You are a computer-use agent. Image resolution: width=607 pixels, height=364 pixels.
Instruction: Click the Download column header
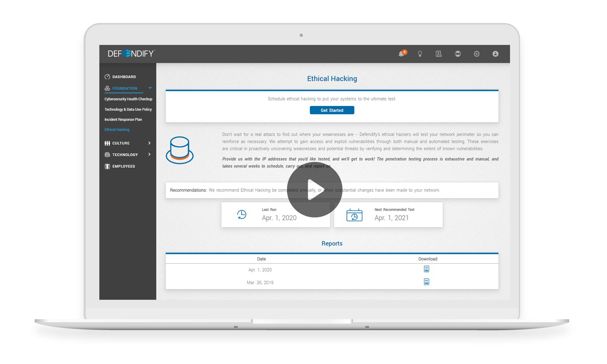tap(428, 259)
